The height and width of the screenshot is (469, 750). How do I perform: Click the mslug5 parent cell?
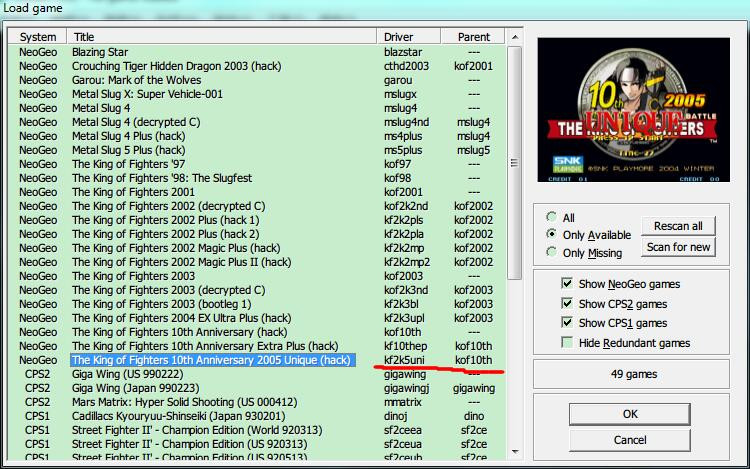[x=473, y=150]
